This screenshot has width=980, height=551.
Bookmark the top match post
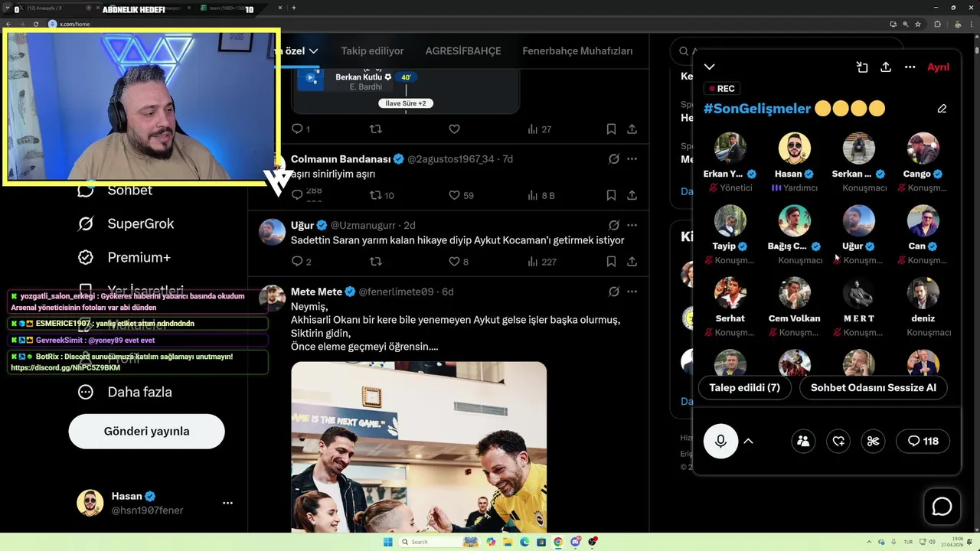click(x=611, y=129)
